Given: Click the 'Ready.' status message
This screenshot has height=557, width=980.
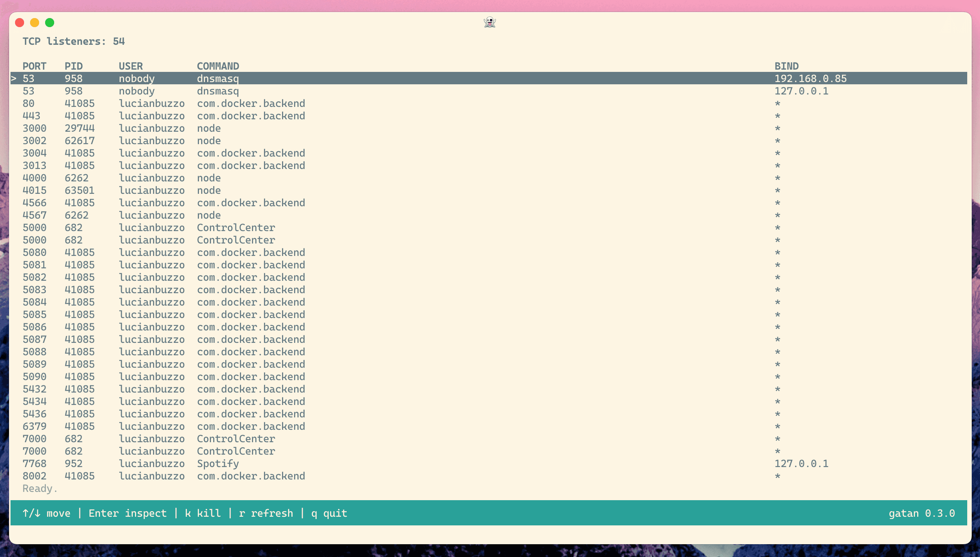Looking at the screenshot, I should tap(40, 489).
